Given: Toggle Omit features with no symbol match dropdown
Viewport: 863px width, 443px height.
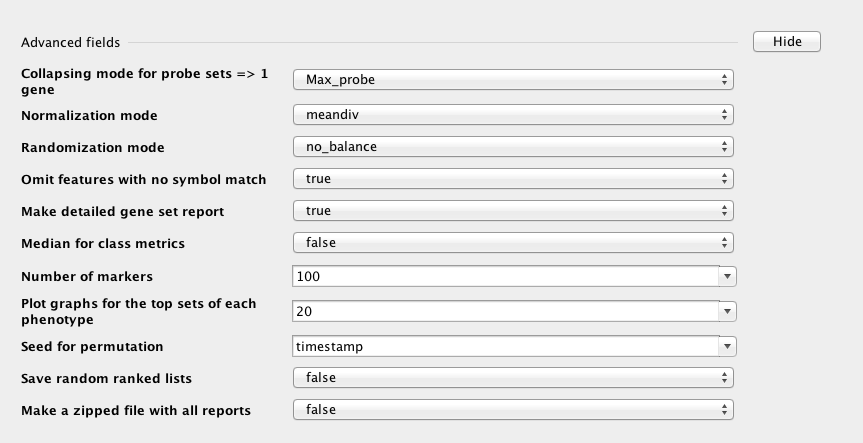Looking at the screenshot, I should [513, 179].
